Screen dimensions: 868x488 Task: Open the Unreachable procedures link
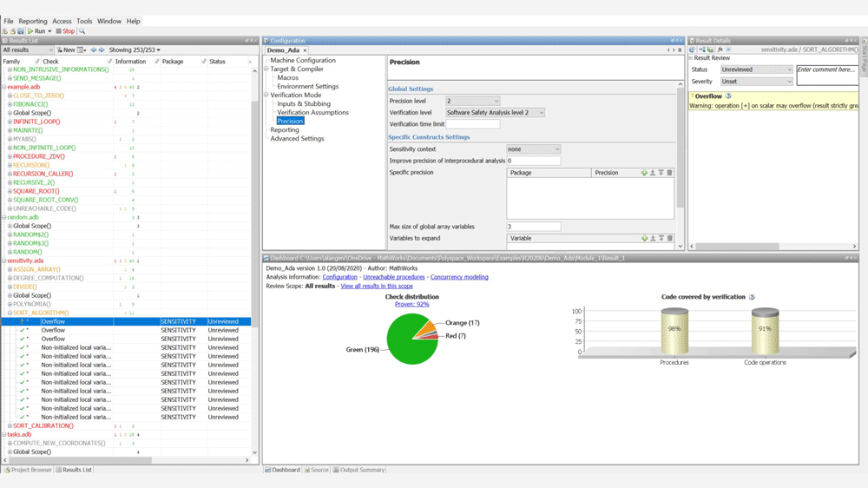pyautogui.click(x=393, y=277)
